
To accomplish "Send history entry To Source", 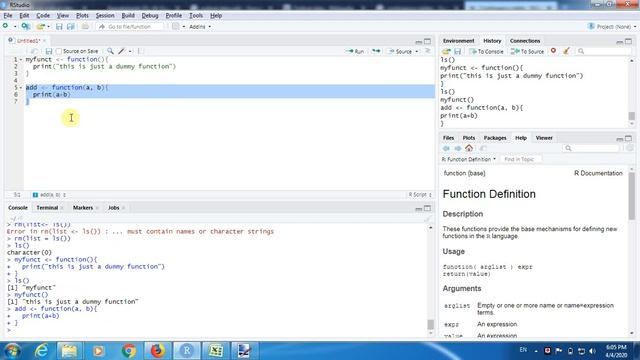I will pyautogui.click(x=527, y=51).
